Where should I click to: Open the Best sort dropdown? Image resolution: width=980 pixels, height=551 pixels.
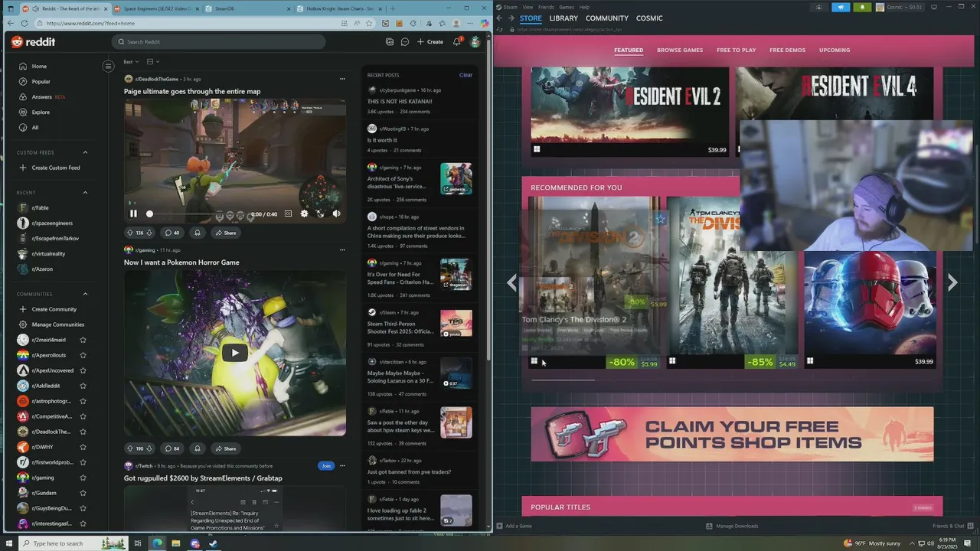click(132, 61)
